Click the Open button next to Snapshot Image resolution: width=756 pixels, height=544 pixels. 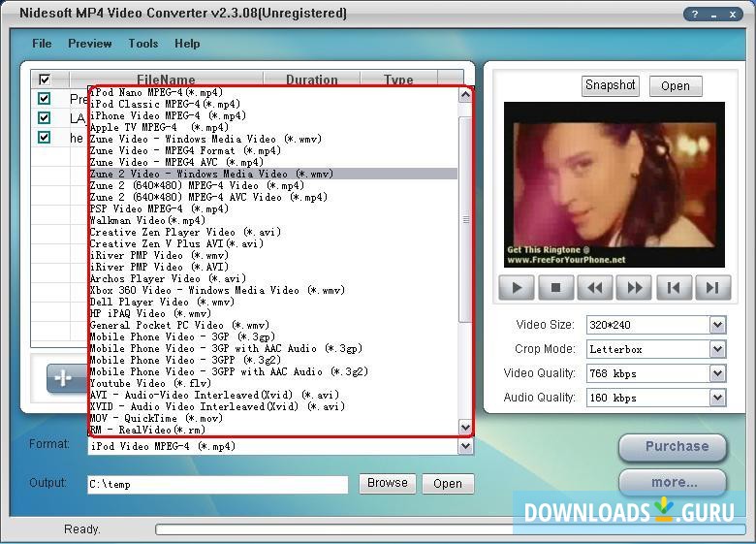pyautogui.click(x=676, y=86)
